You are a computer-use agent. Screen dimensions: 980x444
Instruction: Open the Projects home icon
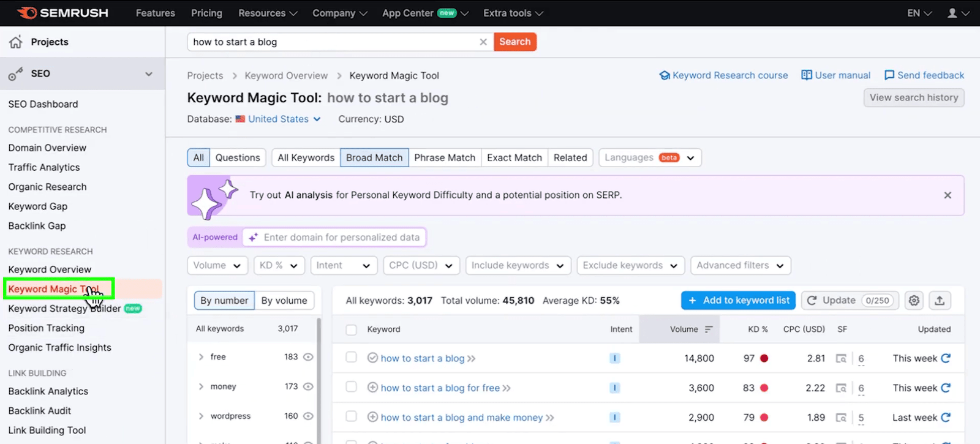(x=16, y=42)
